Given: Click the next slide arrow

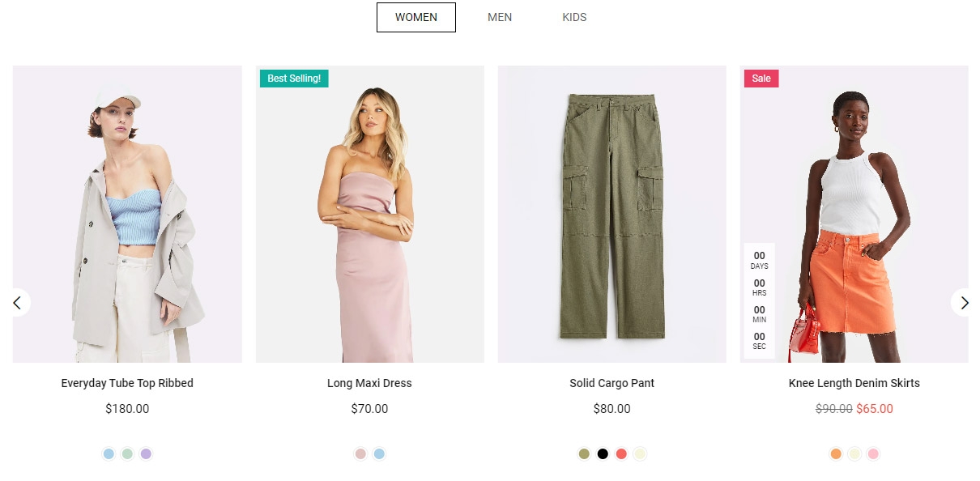Looking at the screenshot, I should click(963, 303).
